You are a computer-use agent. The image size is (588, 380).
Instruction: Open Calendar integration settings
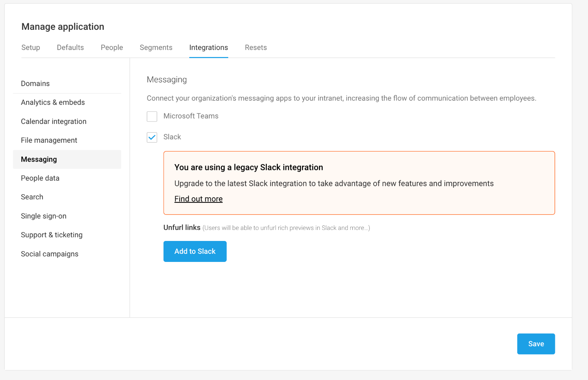point(67,121)
